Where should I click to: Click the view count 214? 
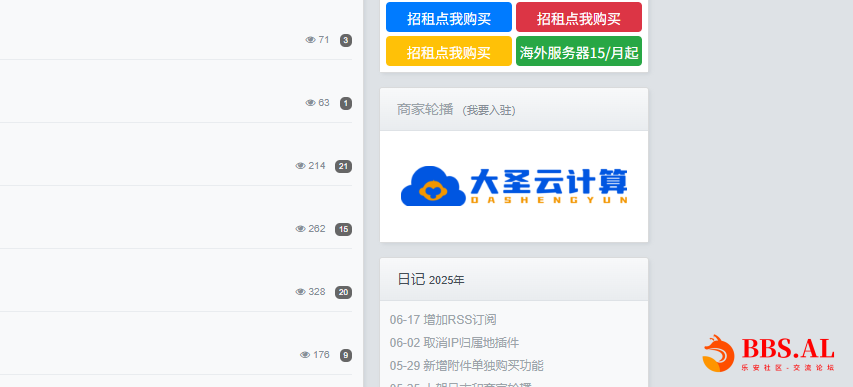(x=317, y=166)
